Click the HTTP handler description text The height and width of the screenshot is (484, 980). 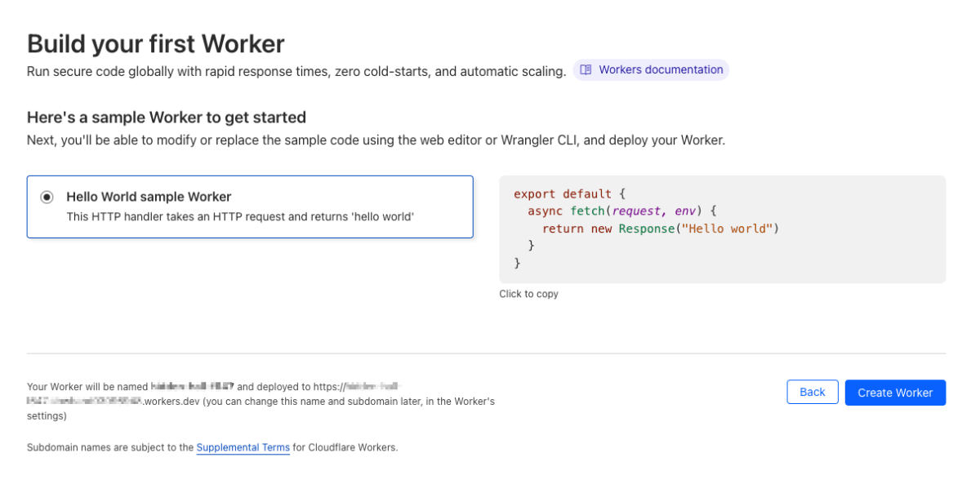coord(240,216)
